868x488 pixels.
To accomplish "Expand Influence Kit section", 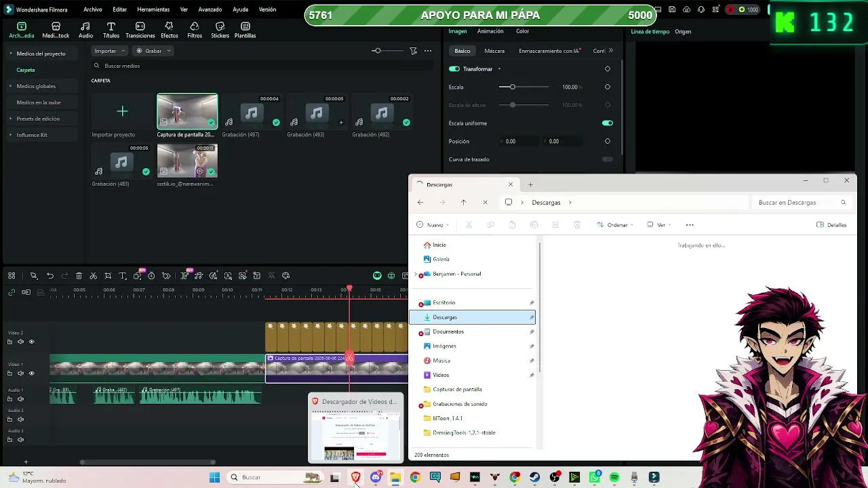I will pyautogui.click(x=11, y=135).
